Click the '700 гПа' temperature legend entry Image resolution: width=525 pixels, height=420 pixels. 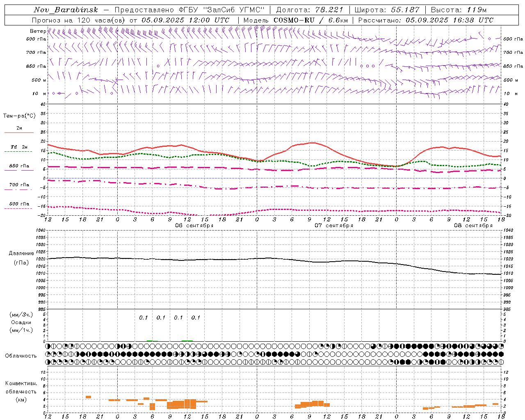click(x=19, y=185)
